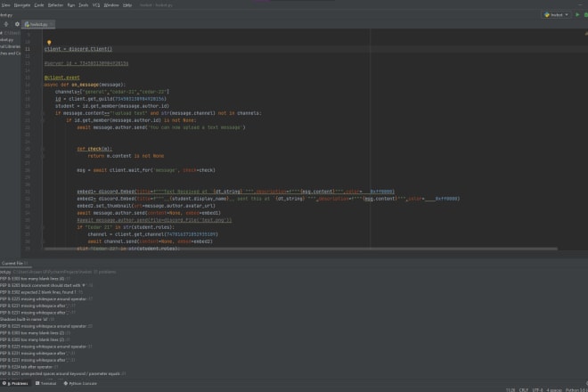The image size is (588, 392).
Task: Open project panel gear settings
Action: pos(17,24)
